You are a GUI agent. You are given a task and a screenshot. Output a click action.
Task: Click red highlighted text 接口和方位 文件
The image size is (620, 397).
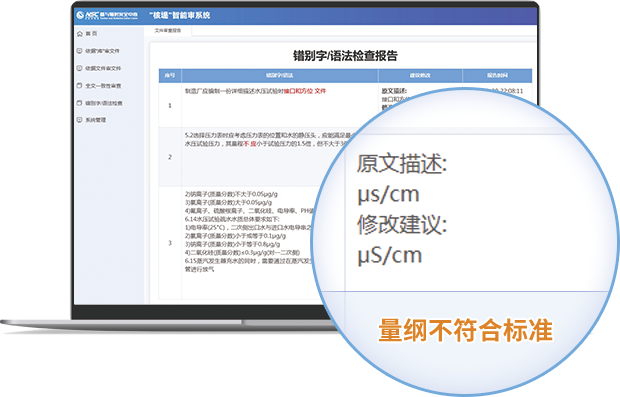point(305,91)
